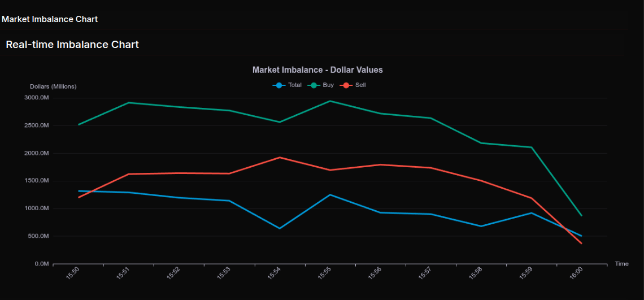Click the green Buy legend marker
Image resolution: width=644 pixels, height=300 pixels.
[x=313, y=85]
